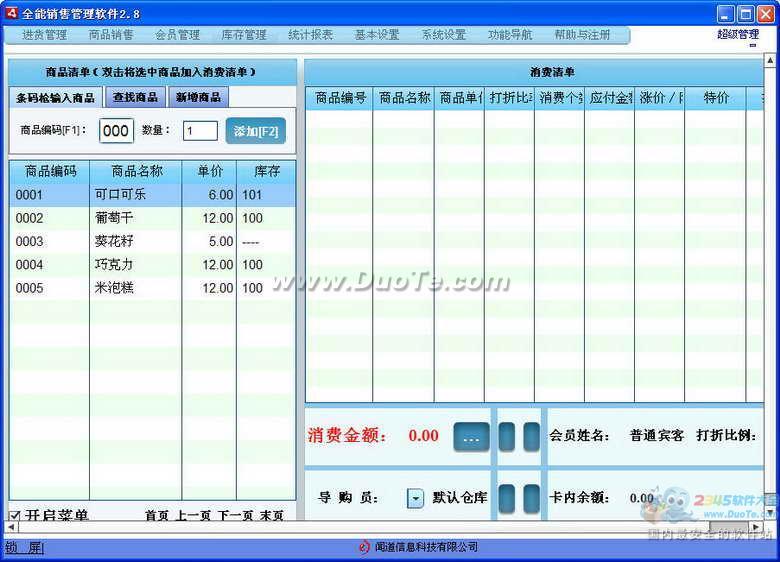Click the 商品编码 barcode input field
Screen dimensions: 780x562
116,131
